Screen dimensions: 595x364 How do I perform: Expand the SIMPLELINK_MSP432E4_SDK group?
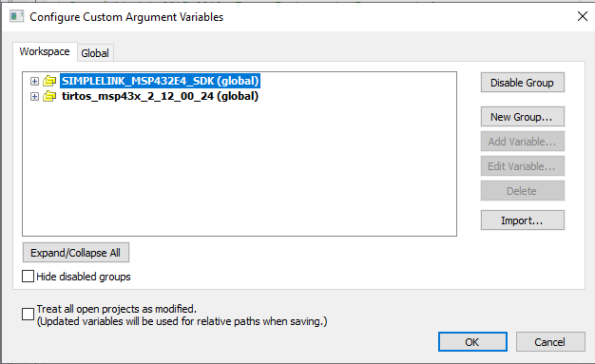point(34,81)
